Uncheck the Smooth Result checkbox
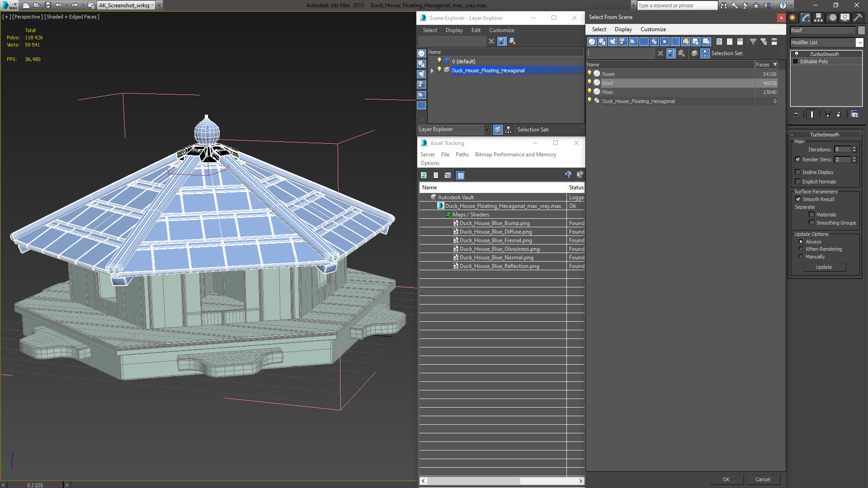Viewport: 868px width, 488px height. [x=798, y=199]
